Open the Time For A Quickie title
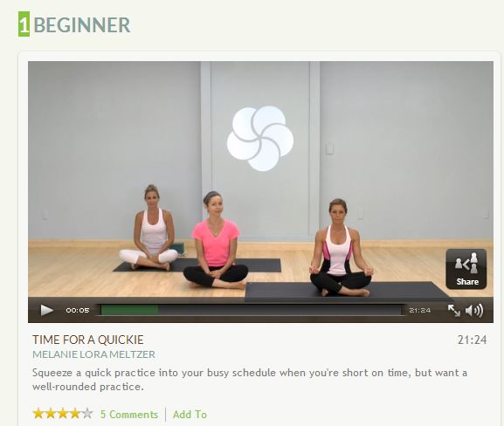Screen dimensions: 504x426 coord(87,340)
